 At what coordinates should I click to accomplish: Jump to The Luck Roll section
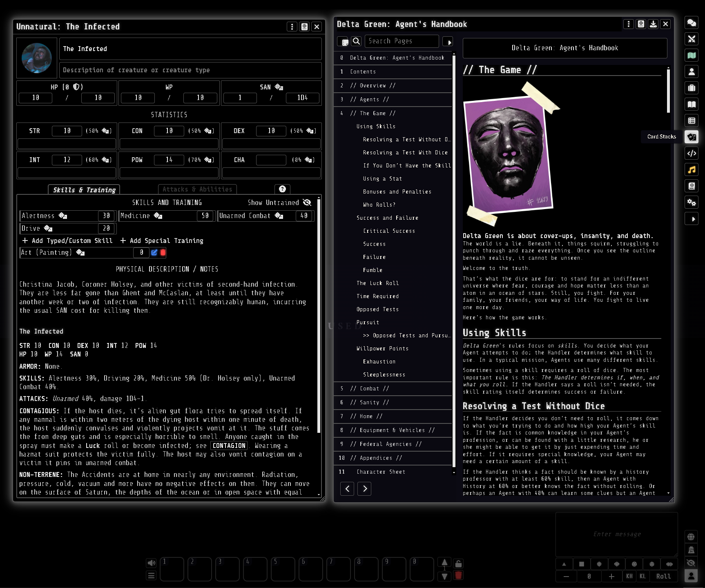point(377,283)
